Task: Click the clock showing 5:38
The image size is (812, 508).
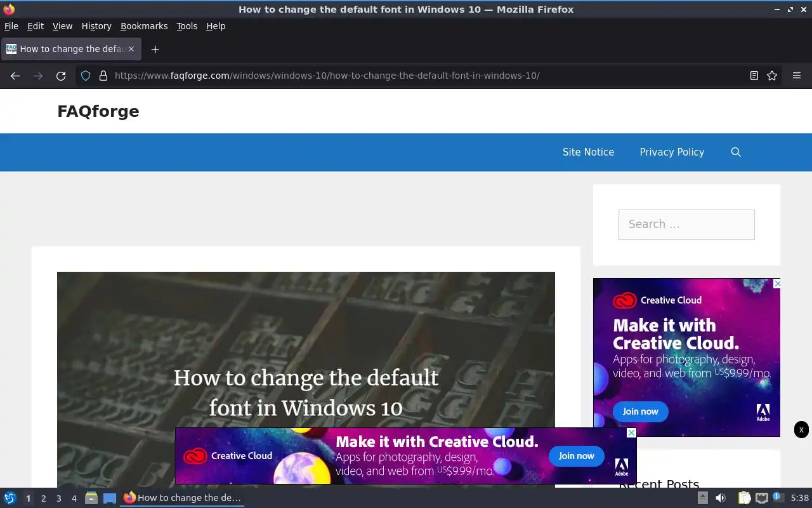Action: tap(799, 498)
